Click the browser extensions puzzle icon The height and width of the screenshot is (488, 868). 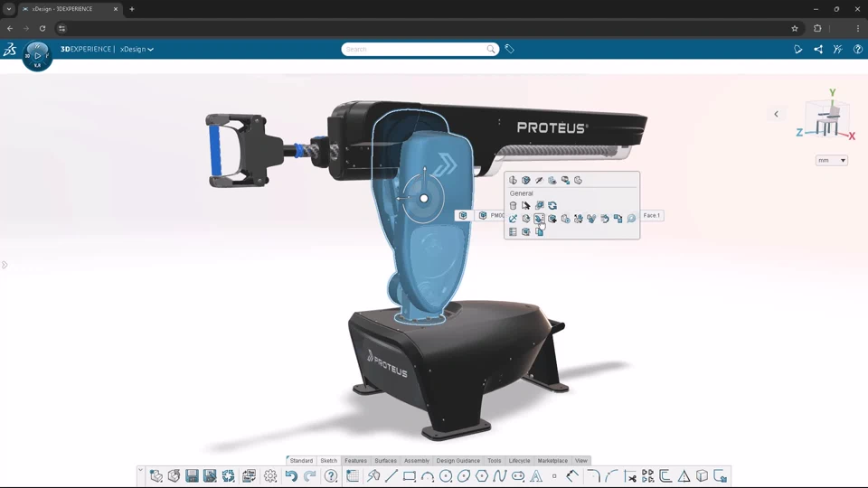[x=817, y=28]
